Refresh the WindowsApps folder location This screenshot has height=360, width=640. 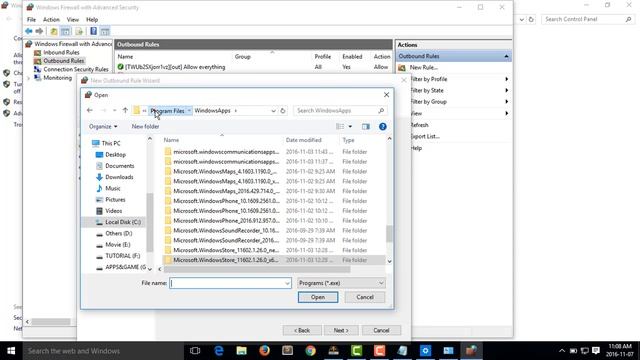point(282,111)
